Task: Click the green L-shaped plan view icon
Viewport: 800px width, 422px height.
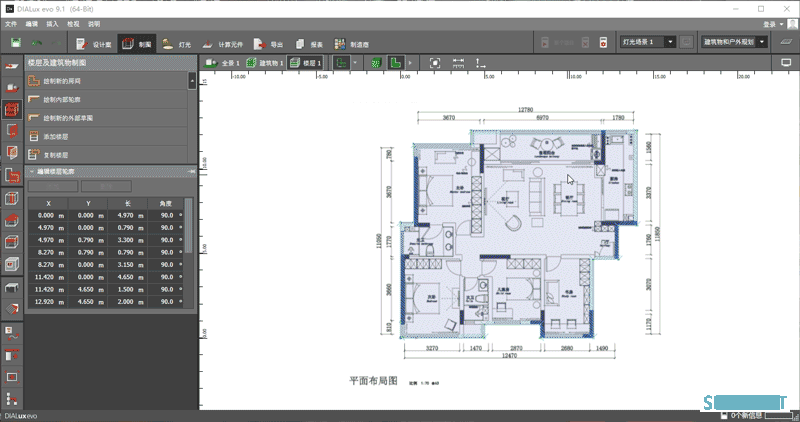Action: 395,63
